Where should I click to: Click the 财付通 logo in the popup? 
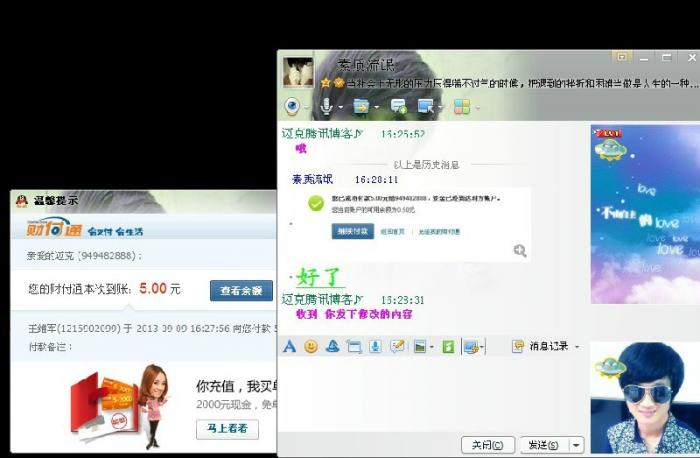[54, 228]
